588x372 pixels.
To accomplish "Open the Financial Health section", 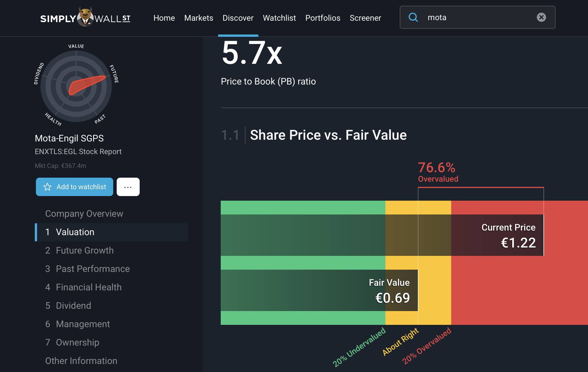I will [x=89, y=287].
